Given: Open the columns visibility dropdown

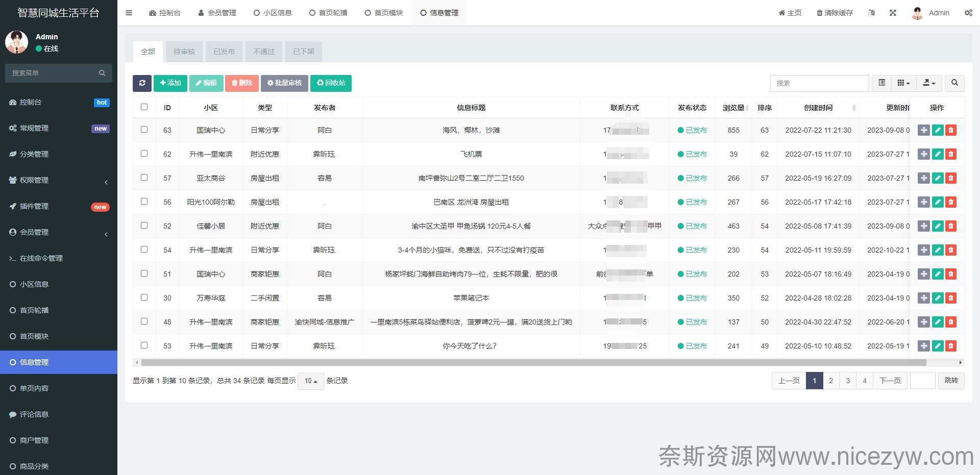Looking at the screenshot, I should pos(903,83).
